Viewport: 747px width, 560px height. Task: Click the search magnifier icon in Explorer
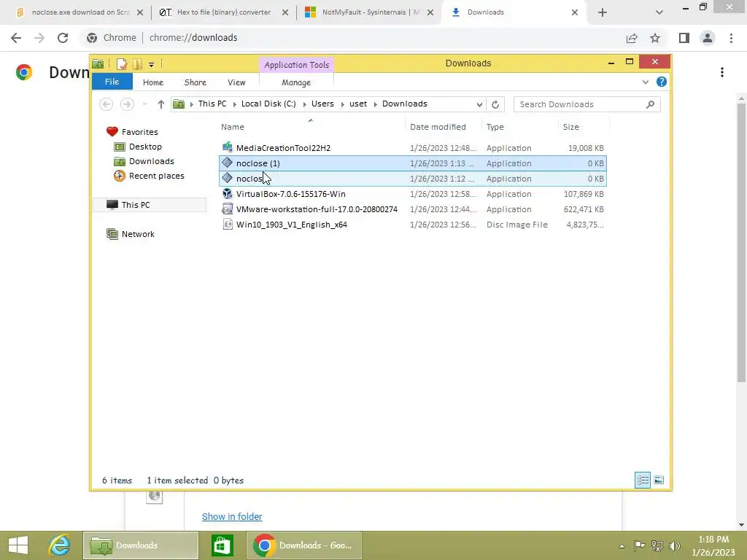click(x=650, y=104)
